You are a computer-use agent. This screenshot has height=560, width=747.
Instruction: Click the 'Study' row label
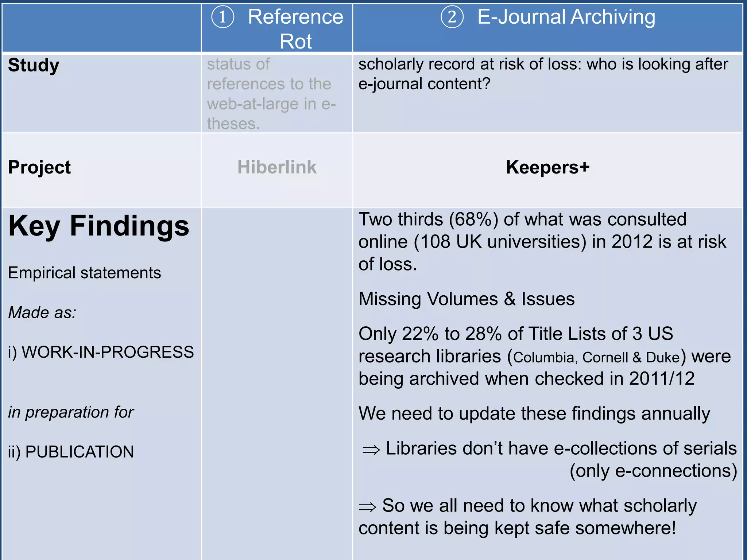coord(34,65)
